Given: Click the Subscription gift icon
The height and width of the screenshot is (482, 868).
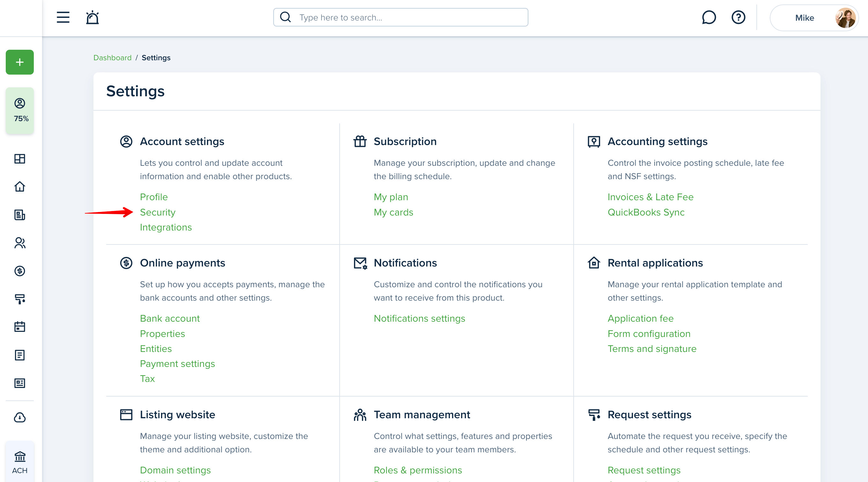Looking at the screenshot, I should click(360, 142).
